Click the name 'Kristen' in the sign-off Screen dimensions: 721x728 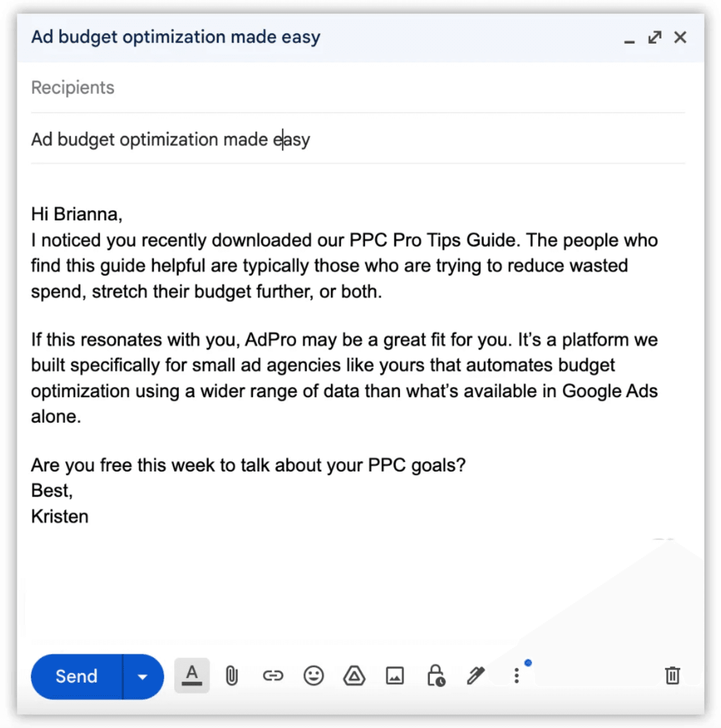pos(60,516)
